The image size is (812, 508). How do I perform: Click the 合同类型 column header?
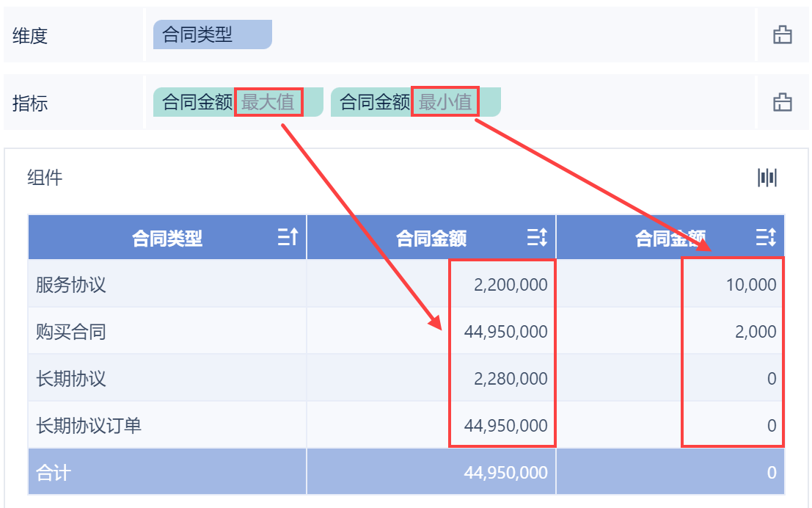click(167, 238)
